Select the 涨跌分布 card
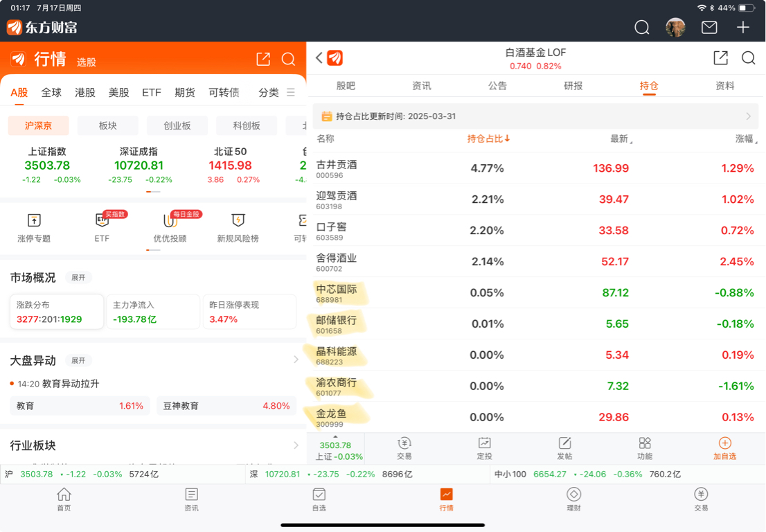The width and height of the screenshot is (766, 532). pos(57,312)
